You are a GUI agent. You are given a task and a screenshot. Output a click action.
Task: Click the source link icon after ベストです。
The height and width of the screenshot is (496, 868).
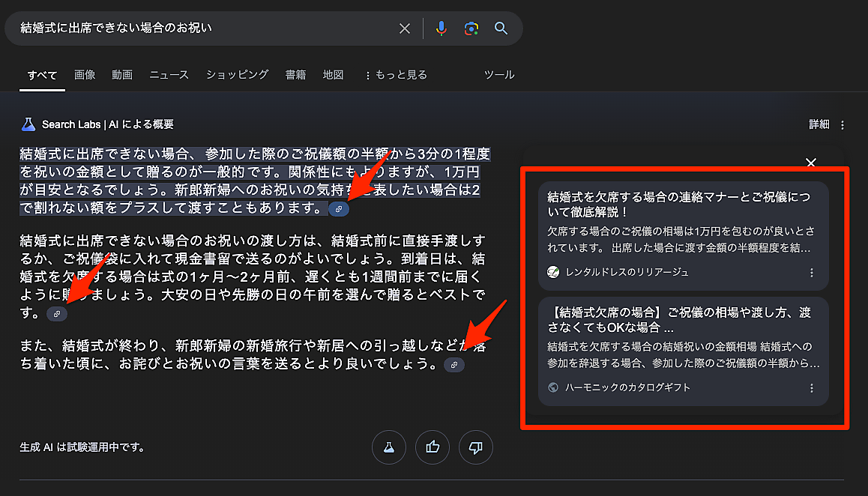(56, 314)
